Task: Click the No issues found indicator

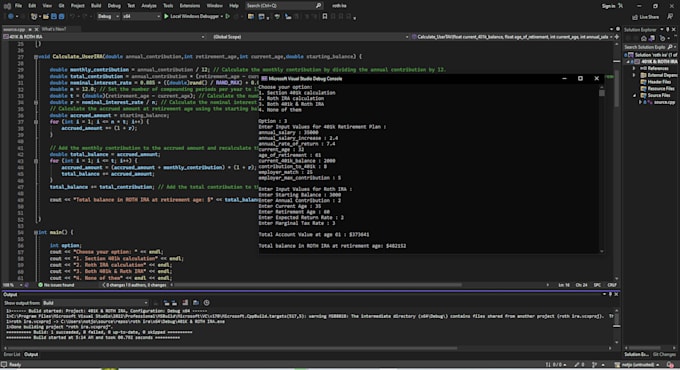Action: [56, 285]
